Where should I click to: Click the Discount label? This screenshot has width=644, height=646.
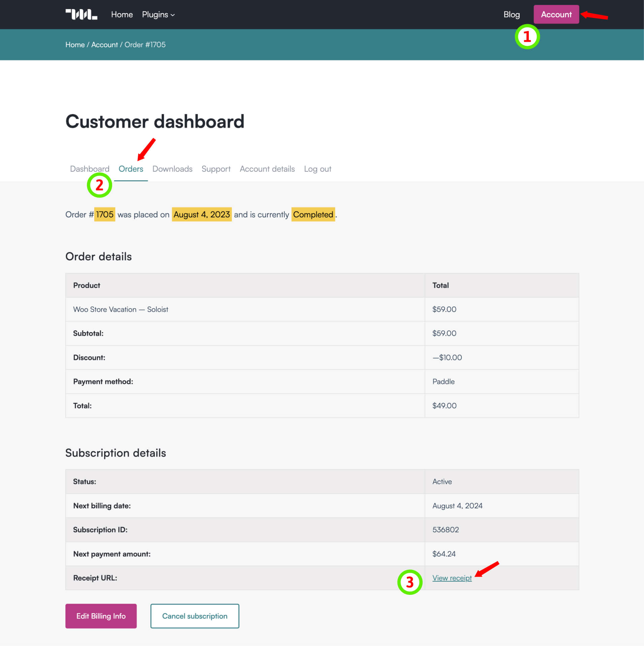click(89, 358)
